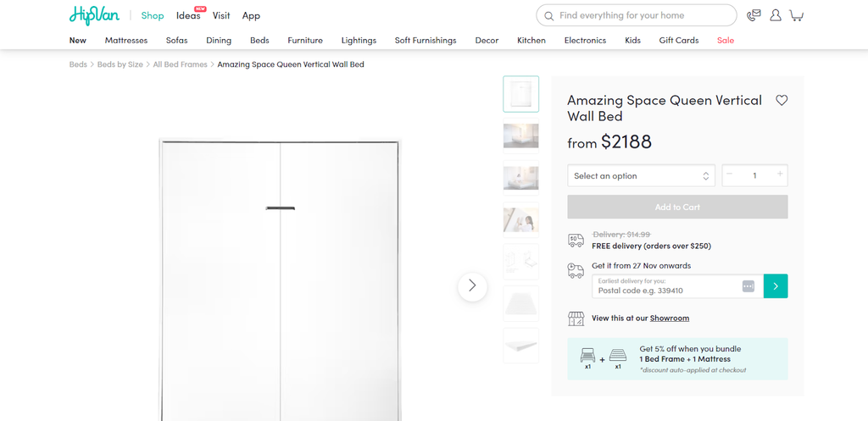Increase quantity with plus button

pyautogui.click(x=780, y=174)
